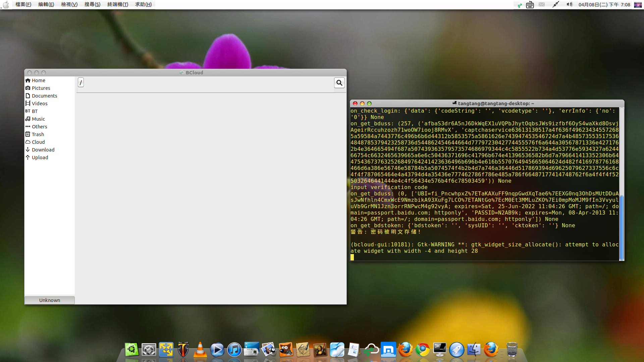Screen dimensions: 644x362
Task: Launch the Mona Lisa painting app
Action: pos(320,350)
